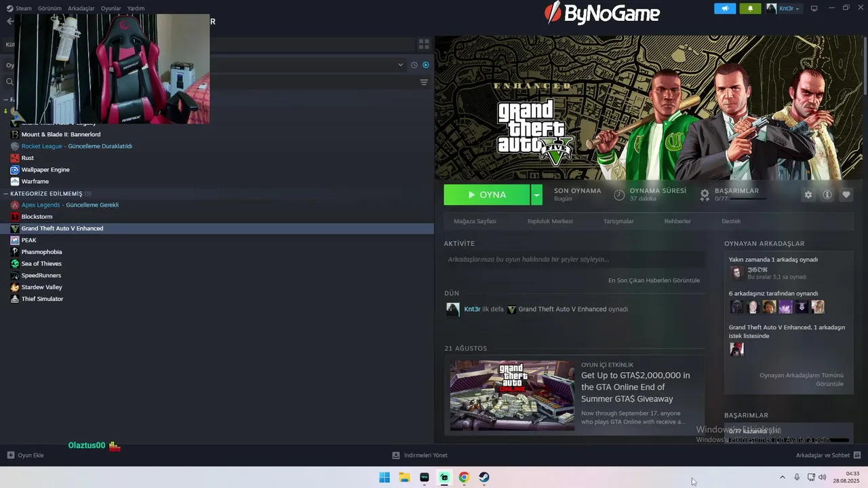Open the Steam menu

19,9
